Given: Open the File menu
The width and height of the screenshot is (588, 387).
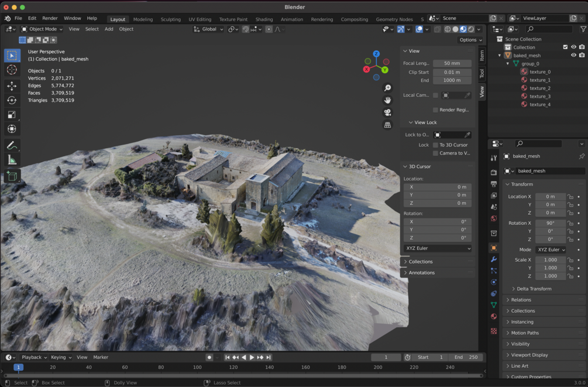Looking at the screenshot, I should click(18, 18).
